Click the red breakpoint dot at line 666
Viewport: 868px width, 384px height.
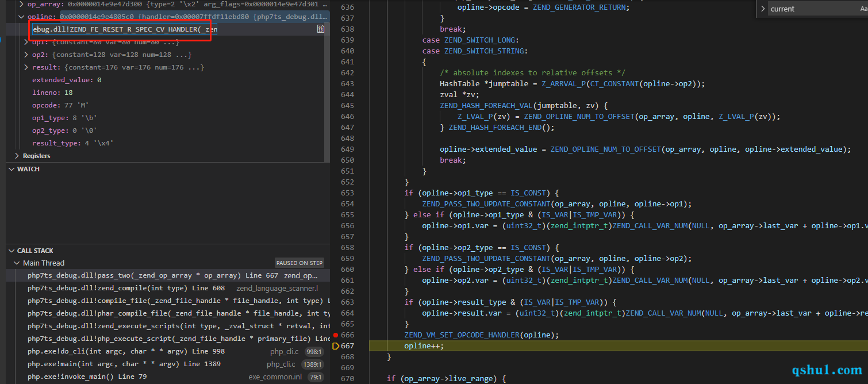pyautogui.click(x=336, y=335)
